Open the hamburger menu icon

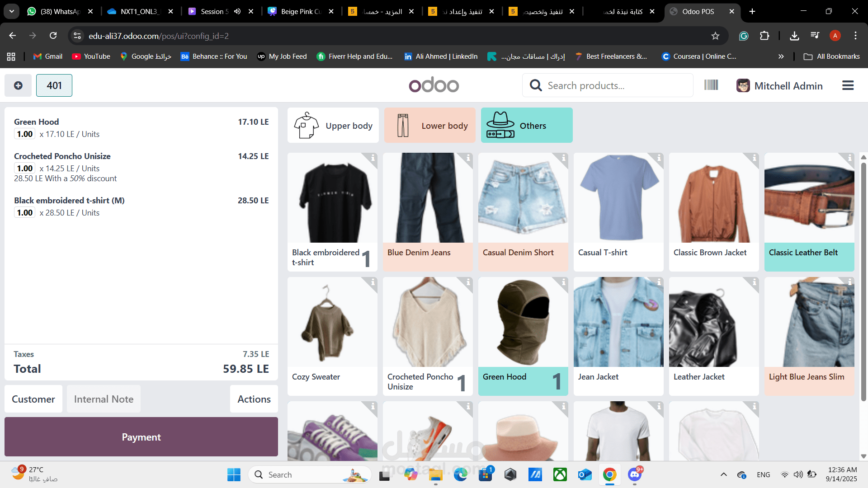[848, 85]
